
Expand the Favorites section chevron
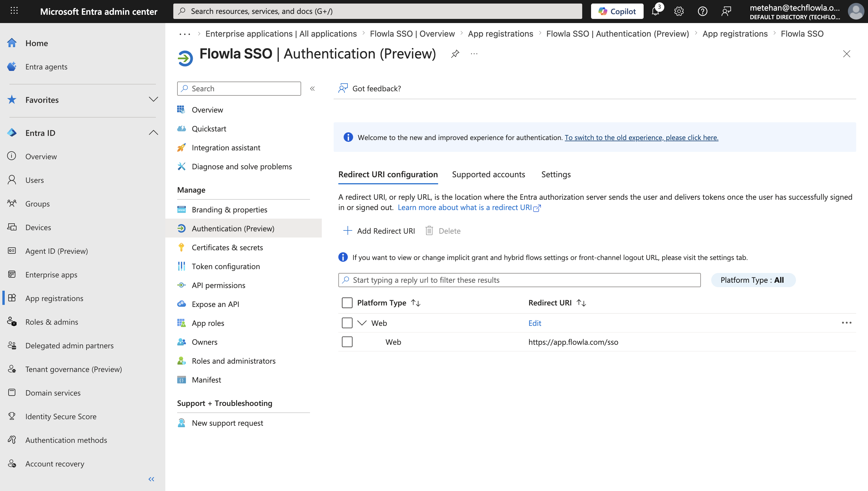153,99
